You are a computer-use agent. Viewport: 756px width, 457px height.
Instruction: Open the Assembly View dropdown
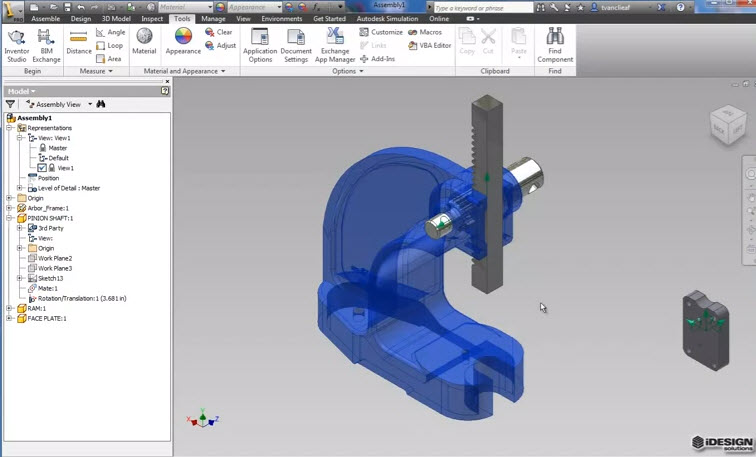coord(90,104)
